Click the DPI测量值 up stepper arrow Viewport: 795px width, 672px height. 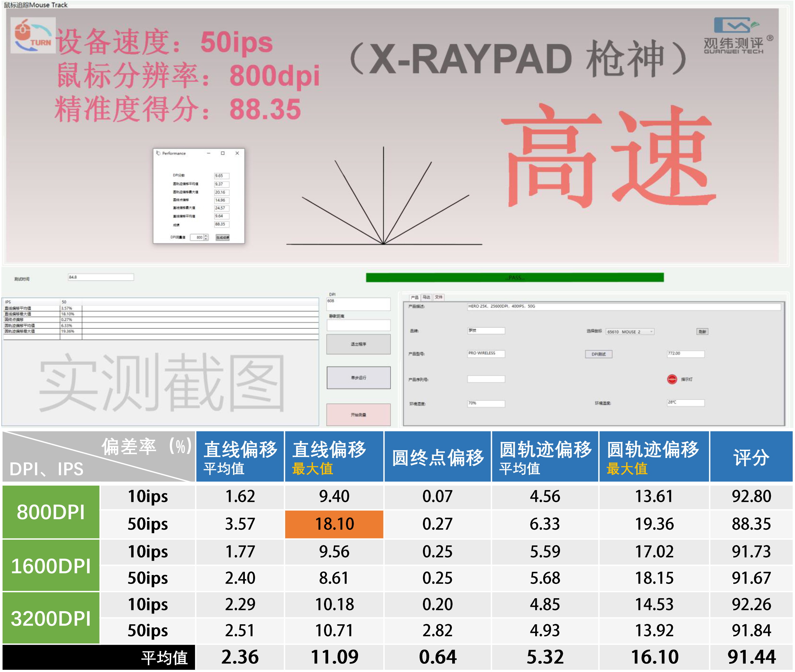coord(206,235)
